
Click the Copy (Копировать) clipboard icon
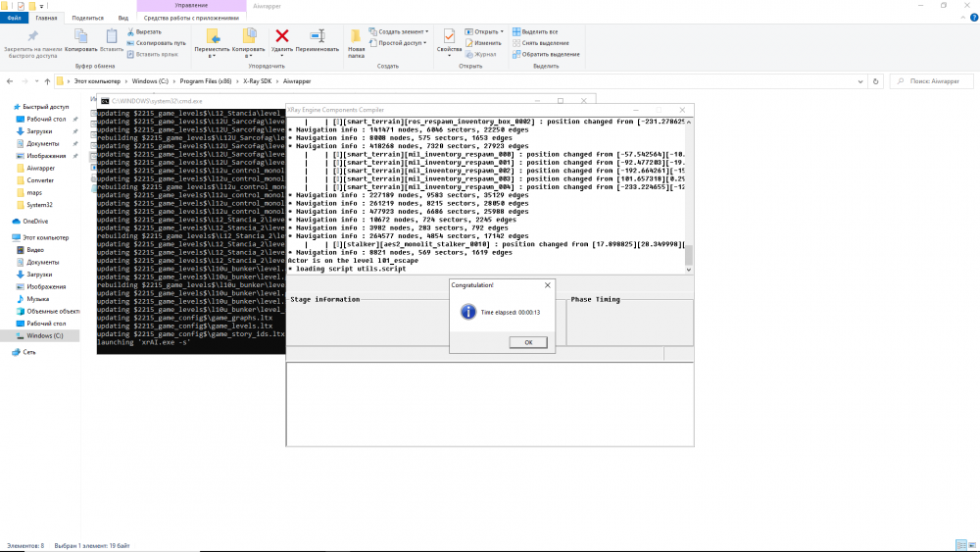click(82, 37)
